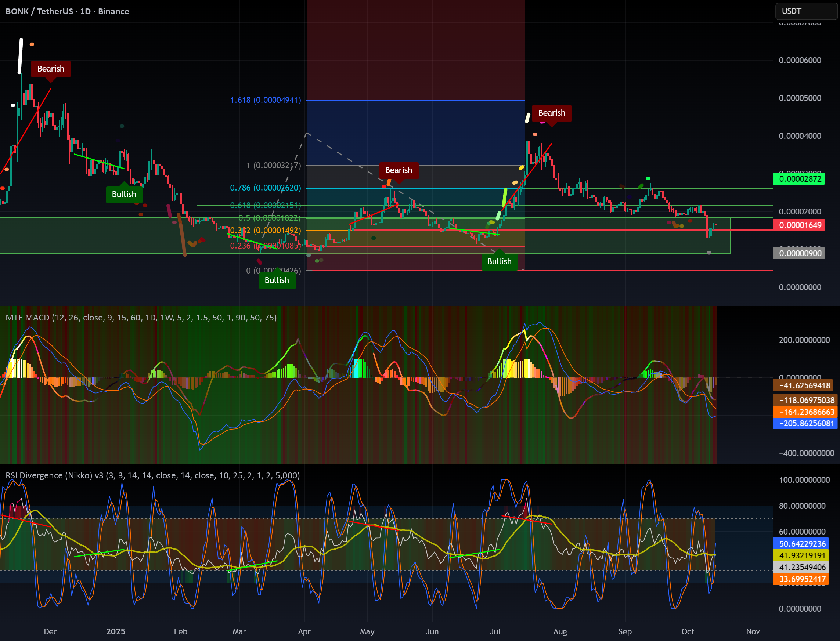Screen dimensions: 840x641
Task: Open the USDT currency selector
Action: point(806,11)
